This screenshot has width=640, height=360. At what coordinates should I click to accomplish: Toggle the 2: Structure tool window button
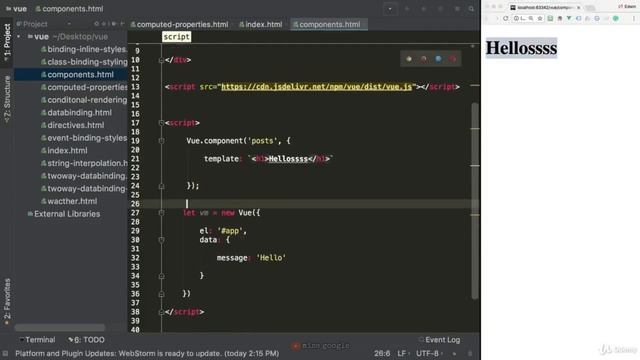tap(7, 100)
